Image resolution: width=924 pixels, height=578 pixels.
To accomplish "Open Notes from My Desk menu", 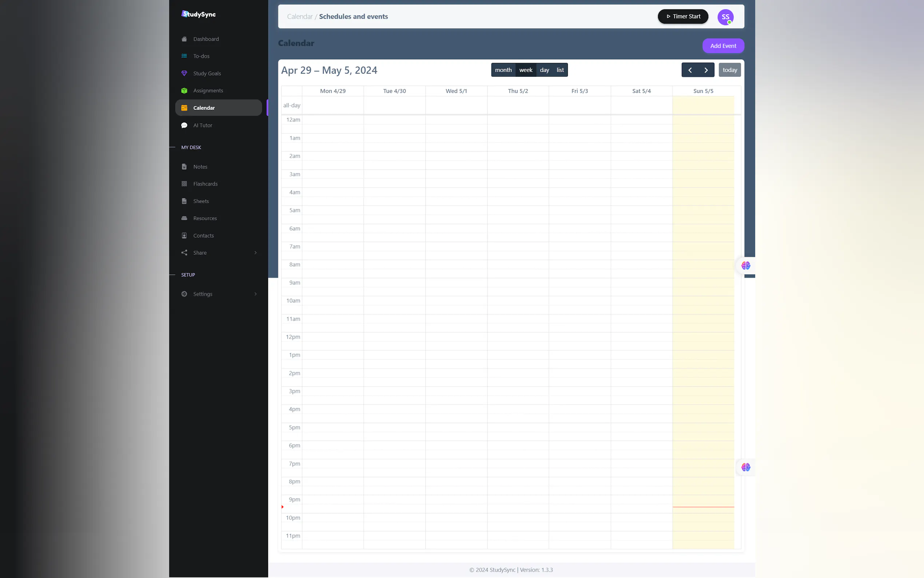I will tap(200, 167).
